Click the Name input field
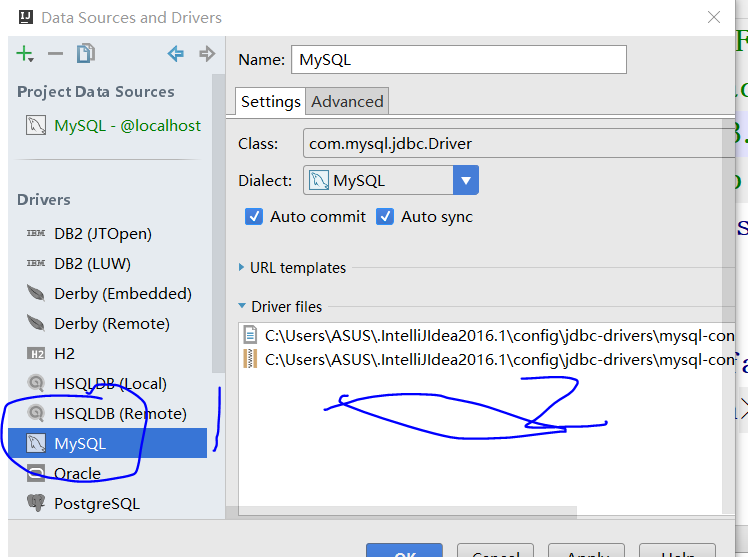 (459, 60)
